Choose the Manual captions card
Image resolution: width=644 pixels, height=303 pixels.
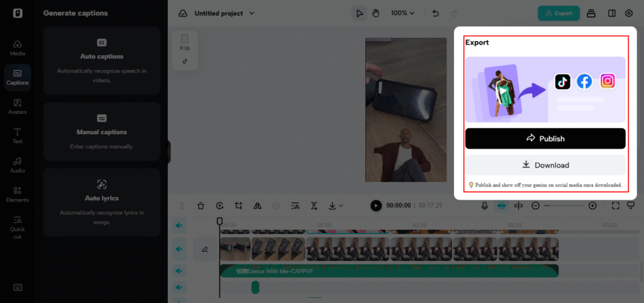click(102, 131)
